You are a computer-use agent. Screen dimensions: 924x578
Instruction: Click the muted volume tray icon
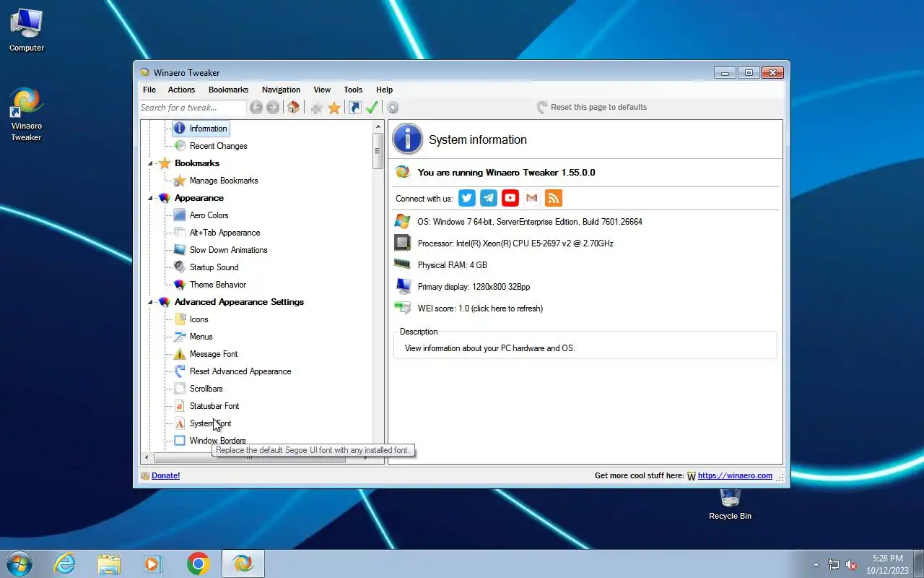click(x=851, y=564)
